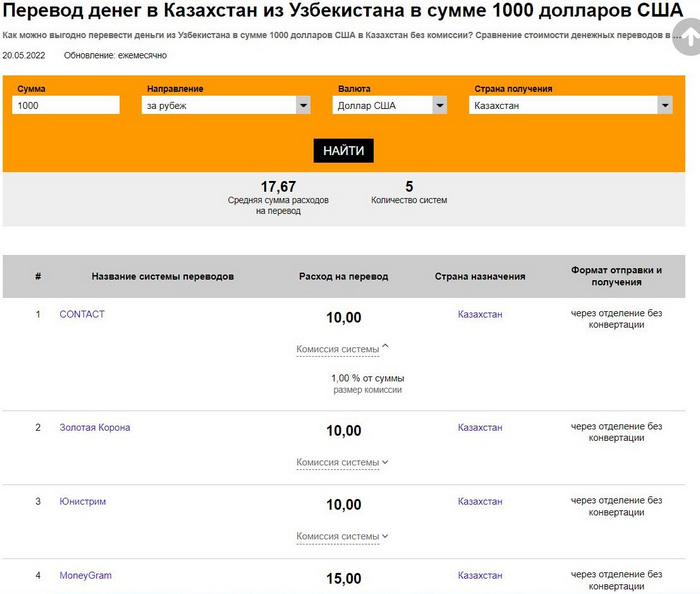This screenshot has height=594, width=700.
Task: Open the Золотая Корона link
Action: point(95,427)
